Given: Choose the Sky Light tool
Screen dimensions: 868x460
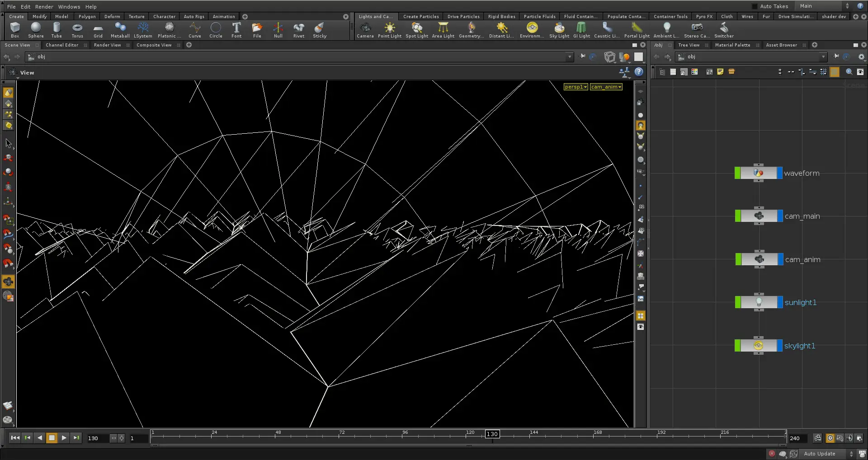Looking at the screenshot, I should tap(559, 30).
